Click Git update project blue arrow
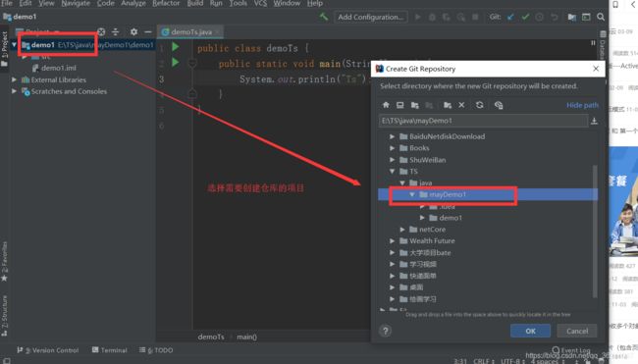 click(x=510, y=17)
